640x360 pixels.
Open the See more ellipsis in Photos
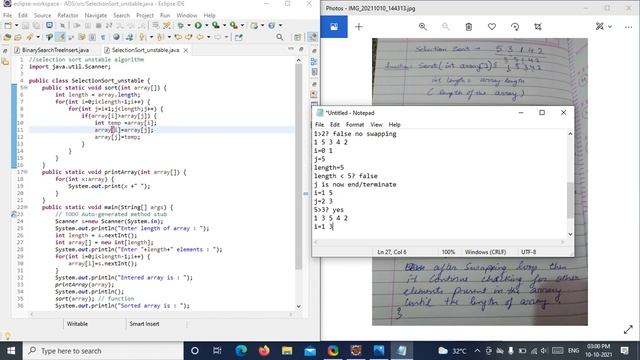(x=628, y=27)
